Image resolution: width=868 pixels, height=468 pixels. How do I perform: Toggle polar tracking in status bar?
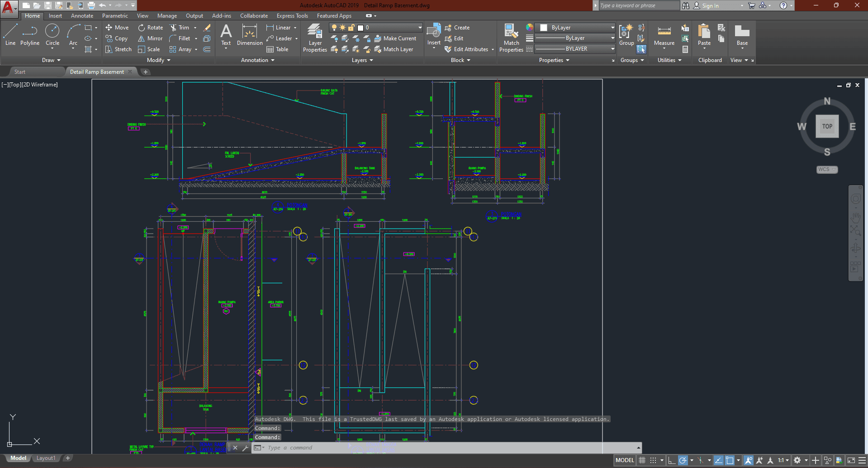point(683,460)
